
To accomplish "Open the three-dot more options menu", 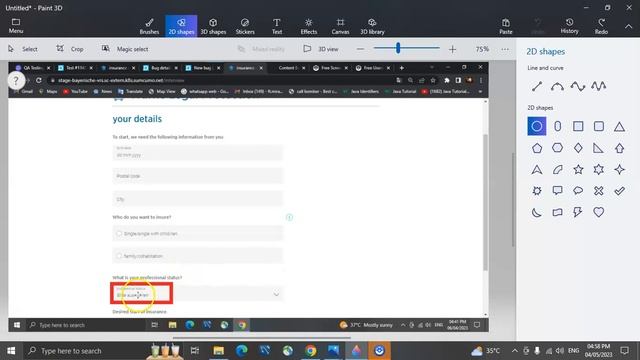I will [x=505, y=49].
